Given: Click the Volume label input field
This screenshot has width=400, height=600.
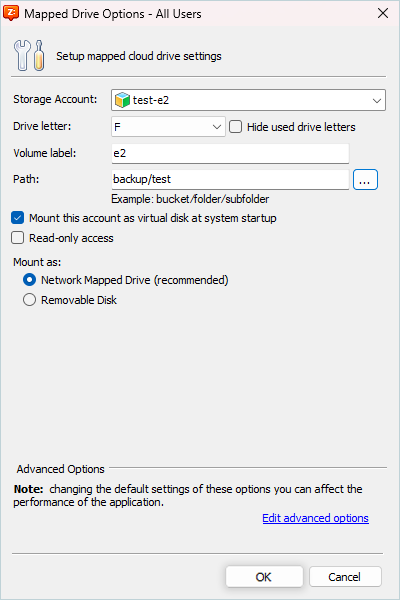Looking at the screenshot, I should tap(230, 153).
